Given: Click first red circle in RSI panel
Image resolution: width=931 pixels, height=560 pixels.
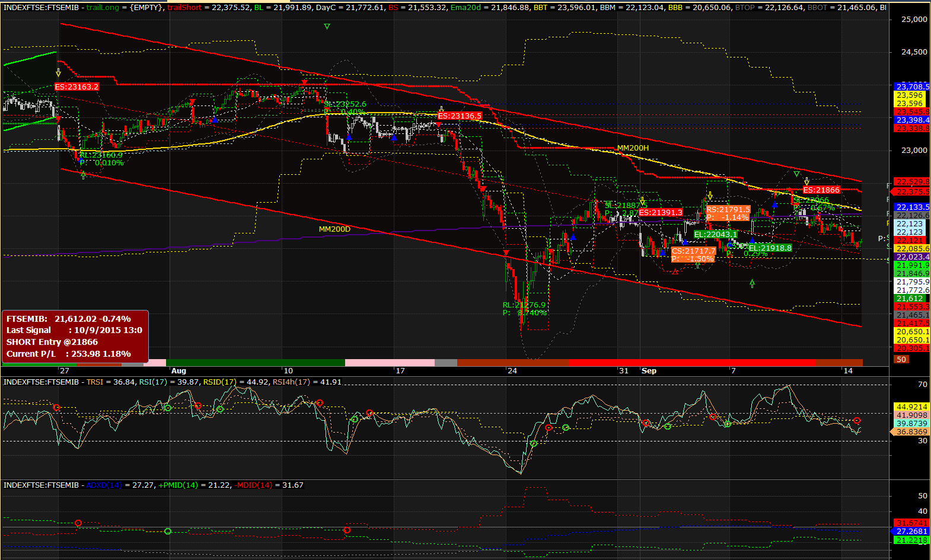Looking at the screenshot, I should click(57, 408).
